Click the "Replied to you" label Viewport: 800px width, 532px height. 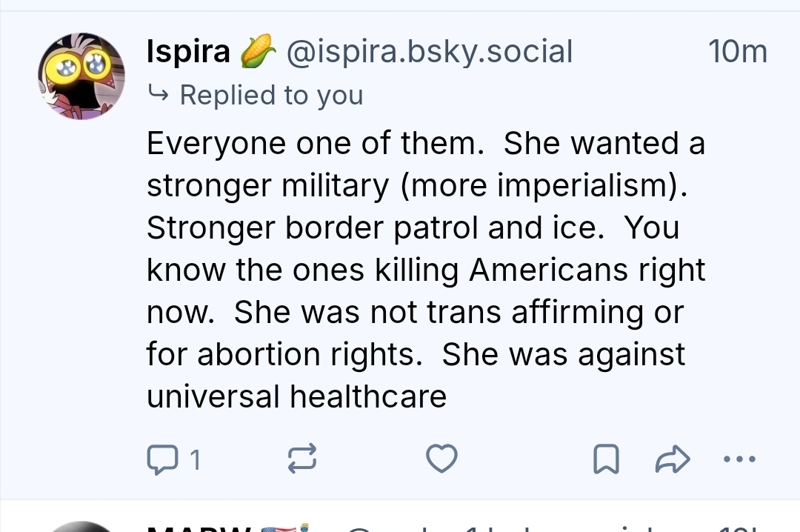tap(271, 95)
